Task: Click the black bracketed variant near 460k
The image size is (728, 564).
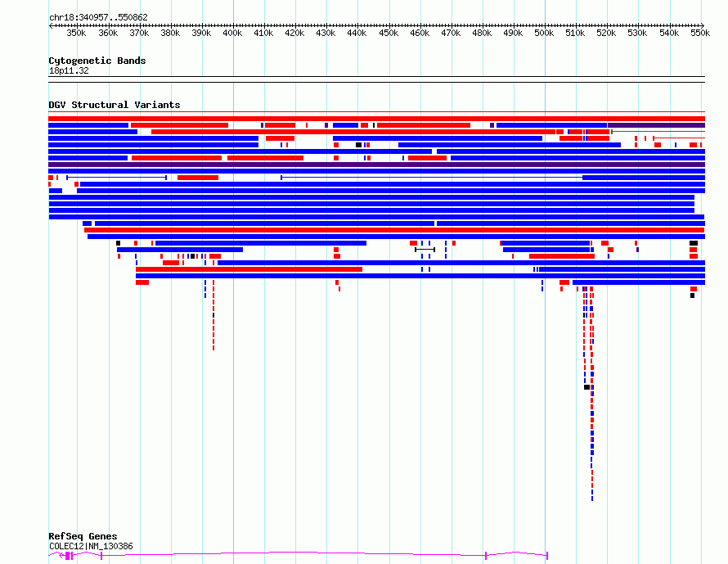Action: [425, 250]
